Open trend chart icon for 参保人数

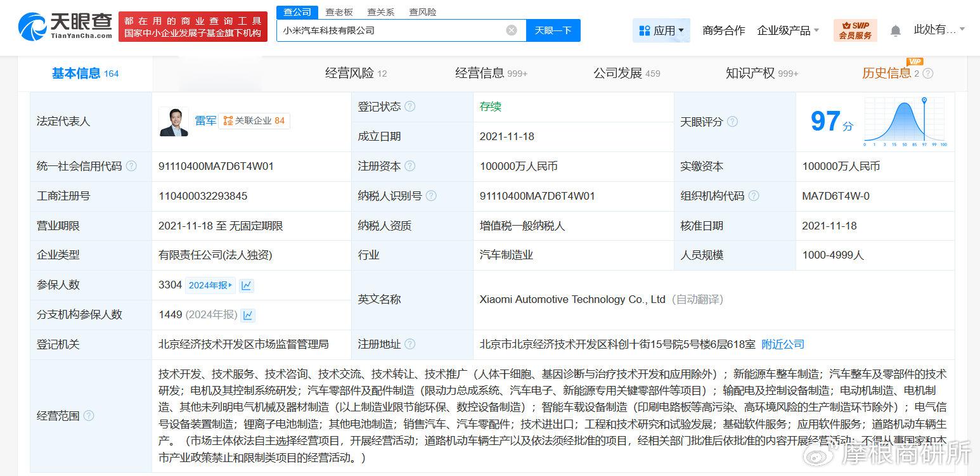(x=247, y=285)
